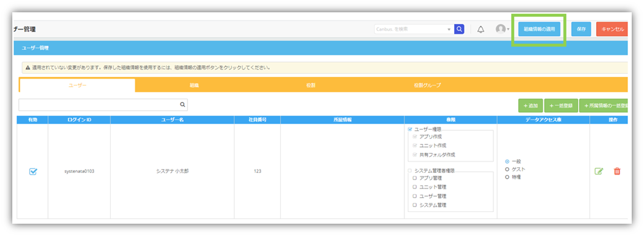The image size is (644, 236).
Task: Check the ユーザー管理 checkbox
Action: [414, 196]
